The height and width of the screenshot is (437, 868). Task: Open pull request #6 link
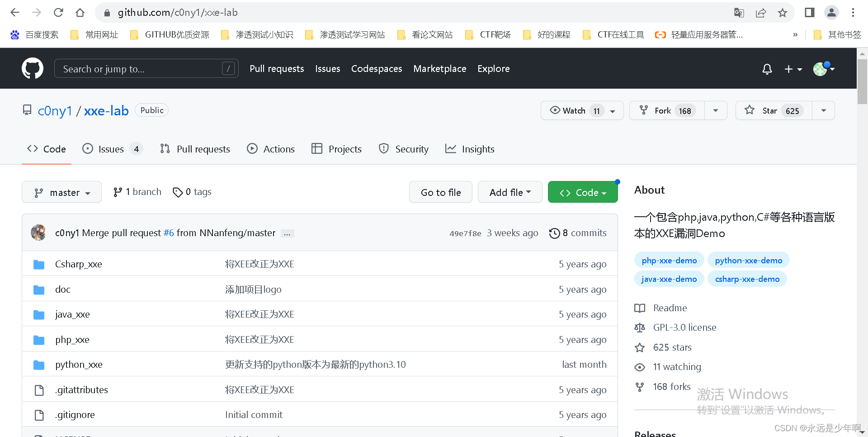(169, 233)
